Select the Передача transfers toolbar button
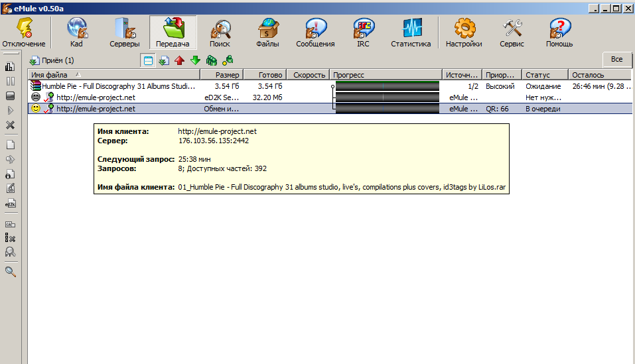The image size is (635, 364). point(173,32)
